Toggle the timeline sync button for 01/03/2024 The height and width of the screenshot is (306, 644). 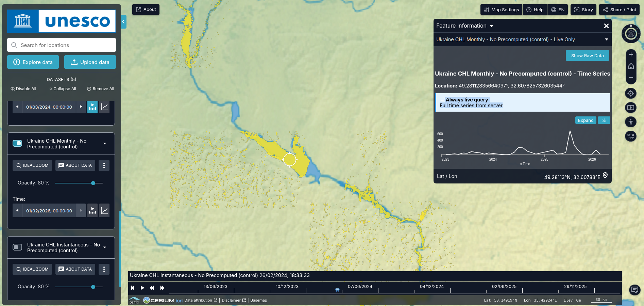(x=92, y=107)
